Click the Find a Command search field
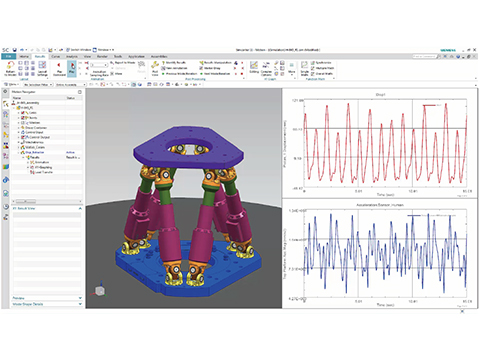The height and width of the screenshot is (360, 480). (424, 56)
